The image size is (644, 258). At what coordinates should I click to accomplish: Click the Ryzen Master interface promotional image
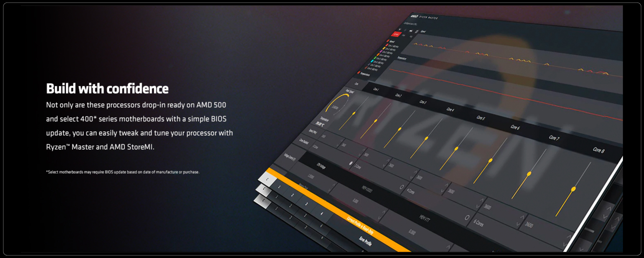438,132
